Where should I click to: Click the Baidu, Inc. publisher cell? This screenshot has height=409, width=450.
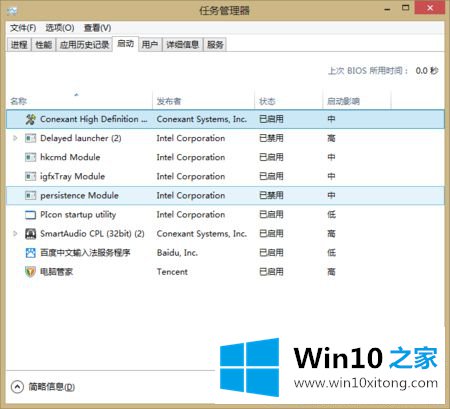click(177, 253)
